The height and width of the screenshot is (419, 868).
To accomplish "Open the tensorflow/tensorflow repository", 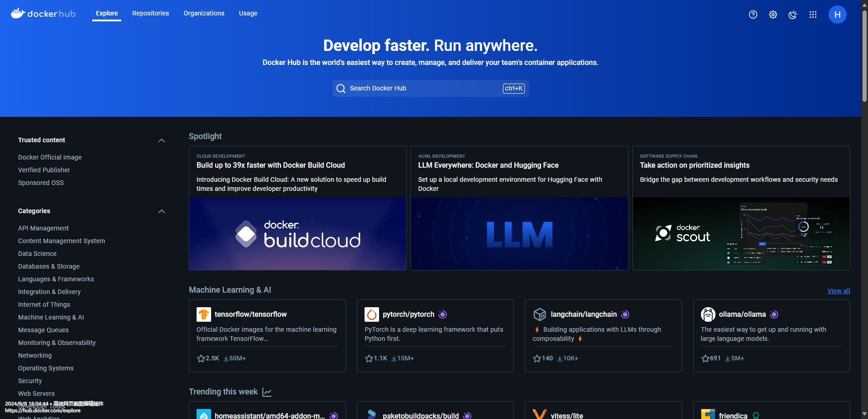I will [251, 314].
